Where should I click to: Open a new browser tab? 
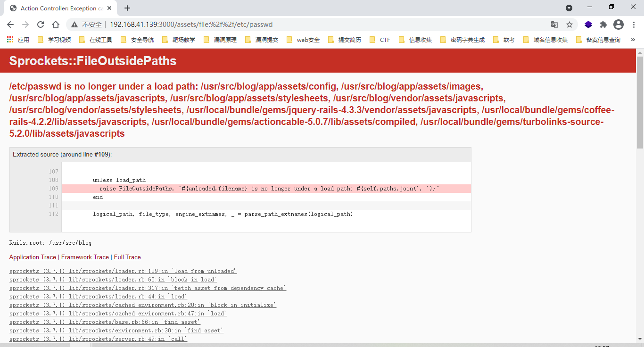point(127,8)
